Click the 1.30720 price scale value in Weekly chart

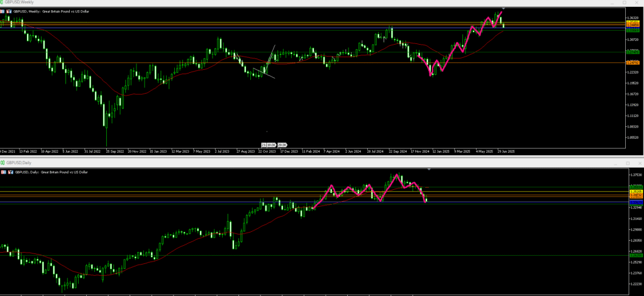(x=633, y=40)
